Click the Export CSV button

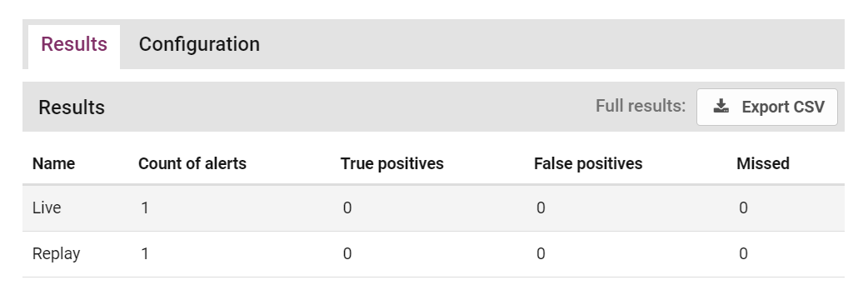(x=766, y=107)
